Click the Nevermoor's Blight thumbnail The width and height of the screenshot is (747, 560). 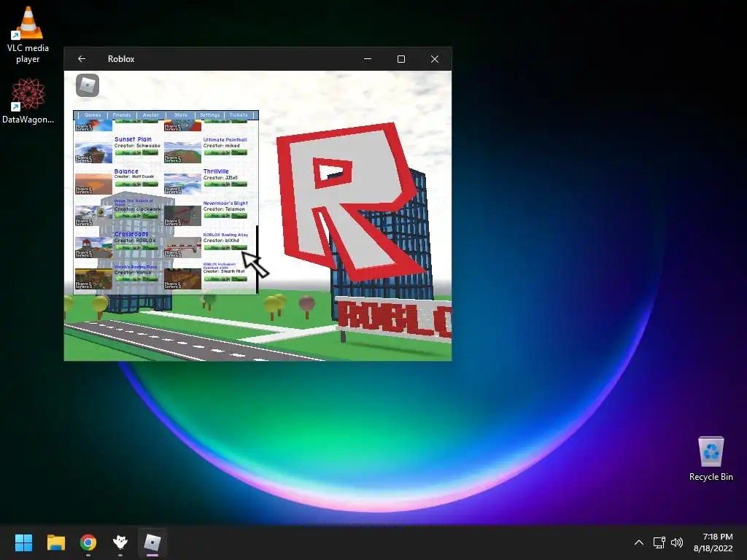pyautogui.click(x=182, y=215)
